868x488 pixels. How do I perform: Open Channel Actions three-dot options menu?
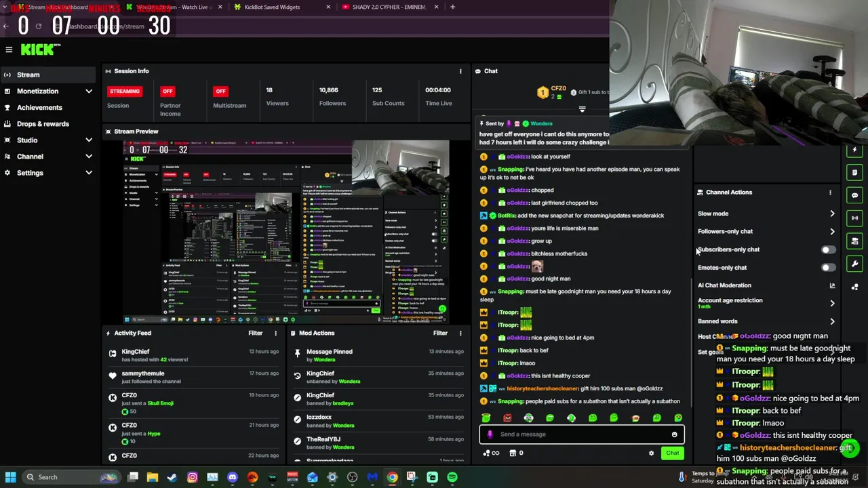click(x=830, y=192)
